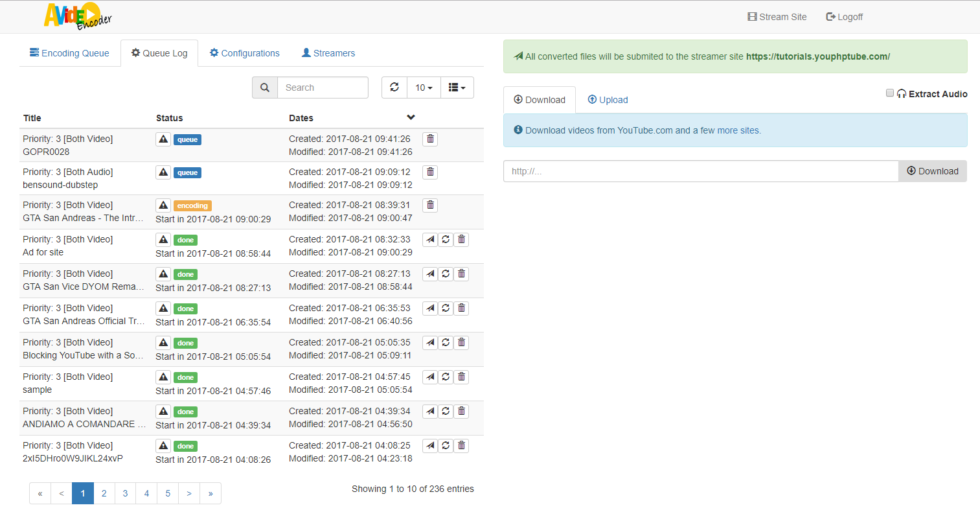Click the Download button beside URL field
The width and height of the screenshot is (980, 514).
click(x=933, y=171)
